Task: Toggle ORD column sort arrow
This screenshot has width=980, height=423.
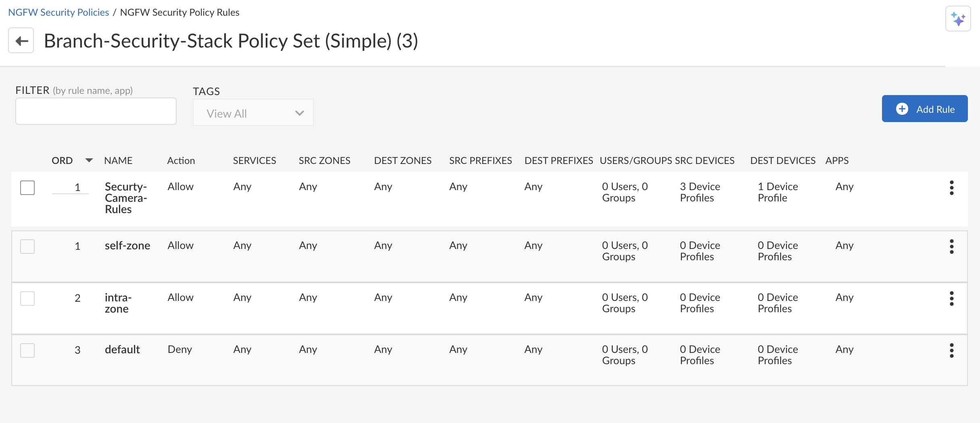Action: click(x=89, y=160)
